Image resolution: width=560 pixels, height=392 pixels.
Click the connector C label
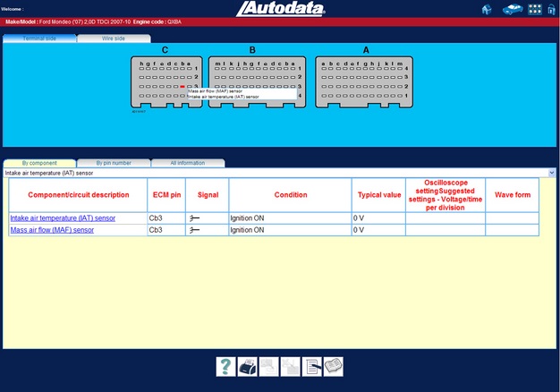tap(165, 50)
